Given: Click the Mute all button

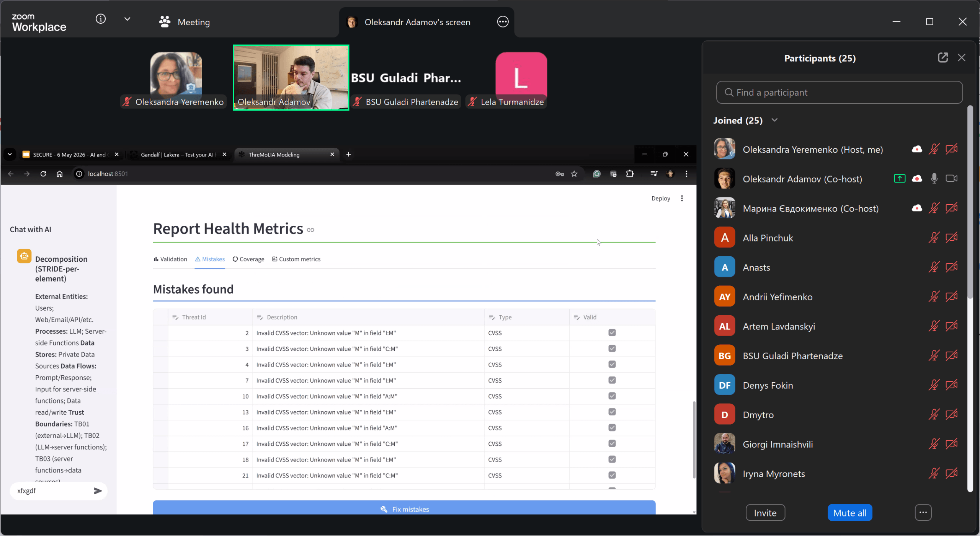Looking at the screenshot, I should 849,513.
